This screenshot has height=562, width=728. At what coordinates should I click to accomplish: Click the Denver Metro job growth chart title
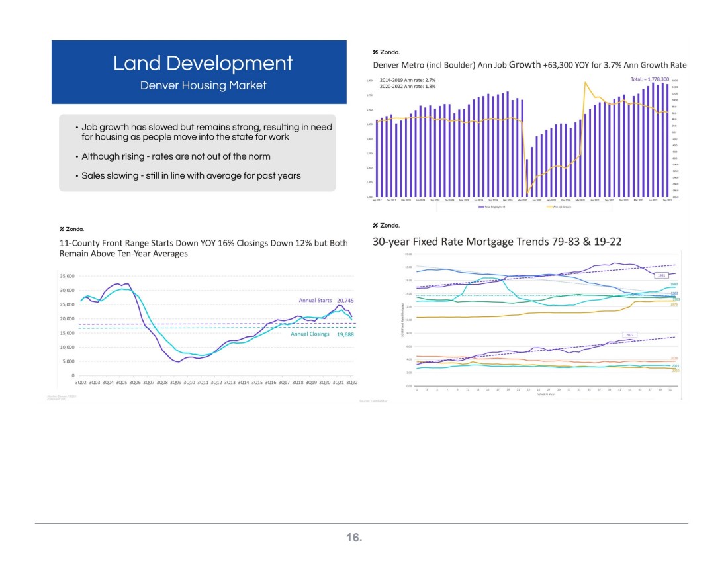pyautogui.click(x=529, y=65)
